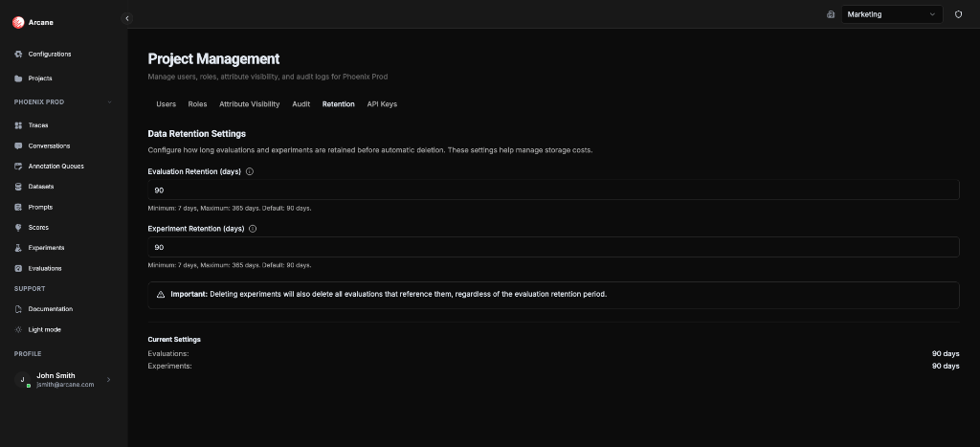Open Configurations gear icon in sidebar

point(18,55)
